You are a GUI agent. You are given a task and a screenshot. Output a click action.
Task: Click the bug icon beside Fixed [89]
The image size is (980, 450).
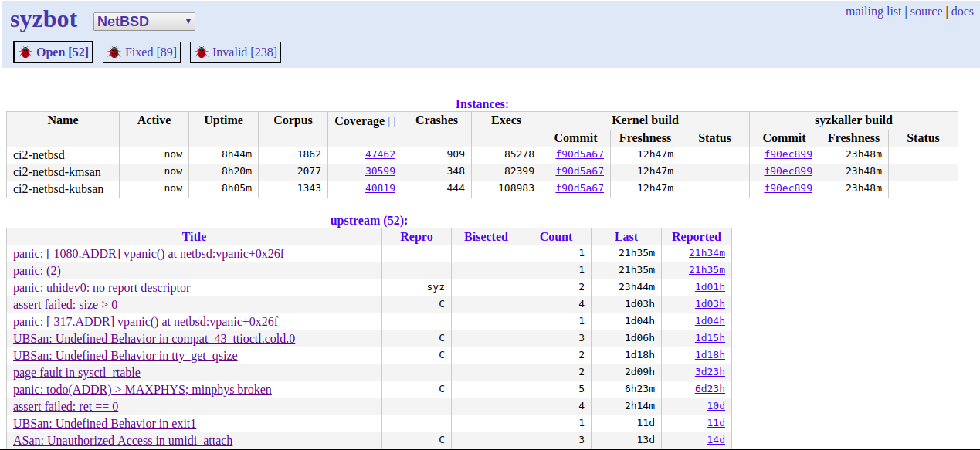pos(114,52)
